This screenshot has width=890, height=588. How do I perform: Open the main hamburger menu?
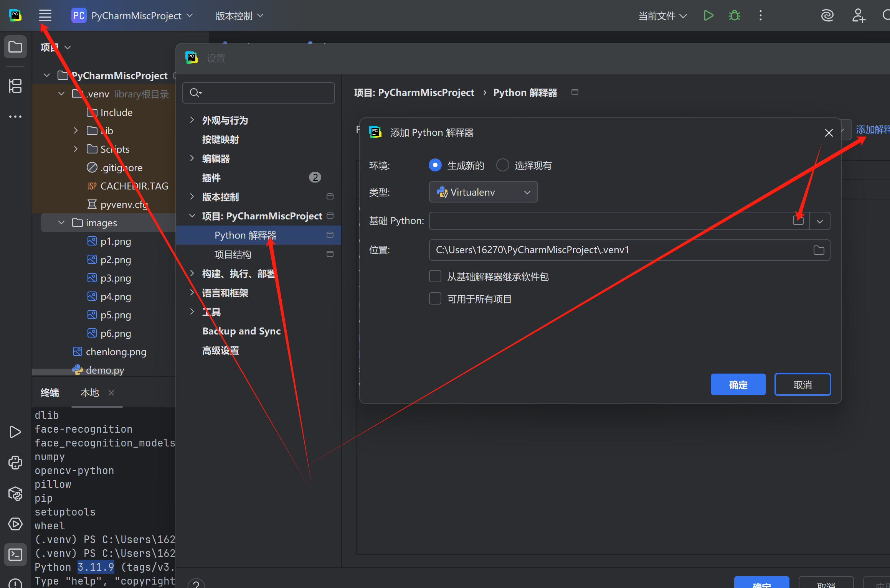[x=45, y=15]
